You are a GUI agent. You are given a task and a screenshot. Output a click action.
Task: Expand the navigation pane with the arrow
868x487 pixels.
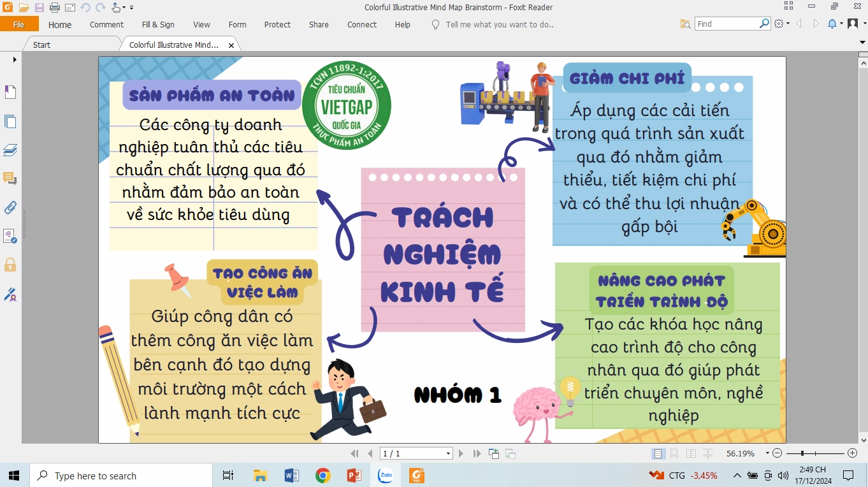(15, 59)
